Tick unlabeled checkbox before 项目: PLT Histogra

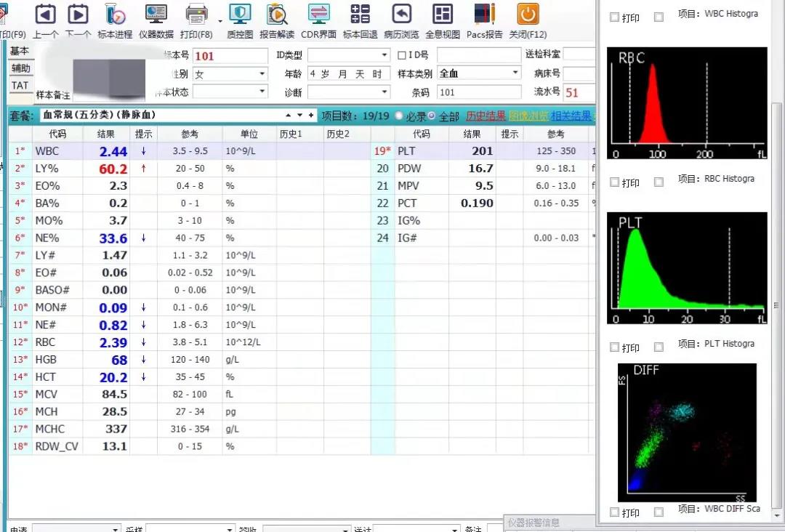(x=659, y=347)
